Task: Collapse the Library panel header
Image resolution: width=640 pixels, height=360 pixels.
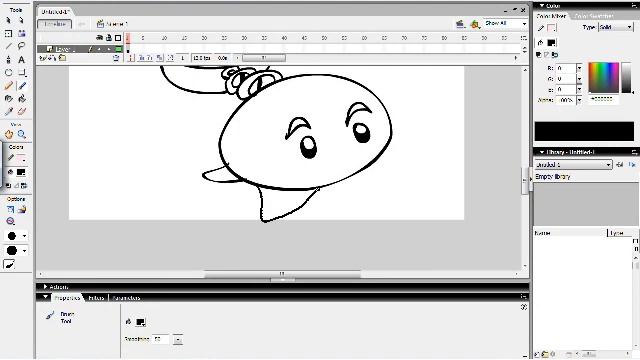Action: (x=542, y=152)
